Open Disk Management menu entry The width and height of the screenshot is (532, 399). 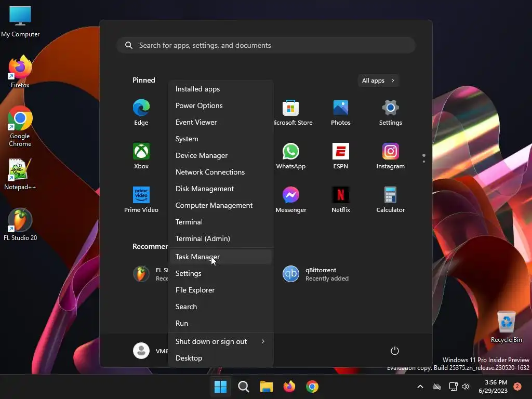[x=221, y=189]
